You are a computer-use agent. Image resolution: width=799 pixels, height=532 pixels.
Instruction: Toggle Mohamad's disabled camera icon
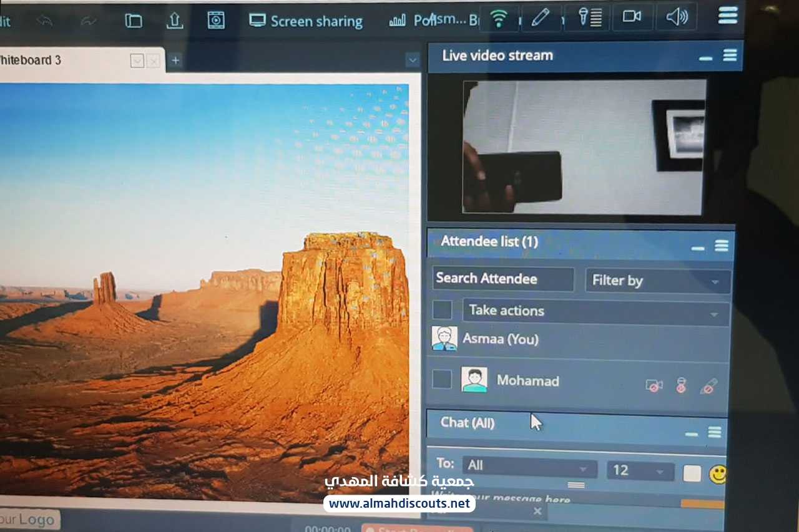pos(654,386)
